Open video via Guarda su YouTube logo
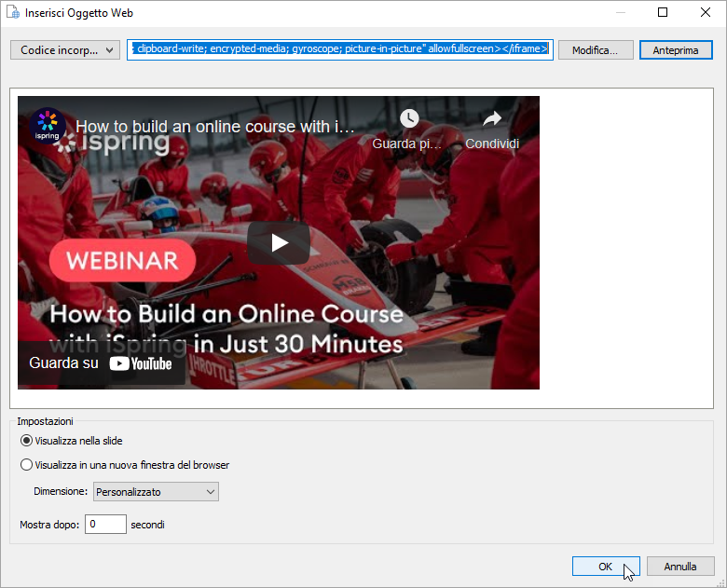 [x=140, y=363]
